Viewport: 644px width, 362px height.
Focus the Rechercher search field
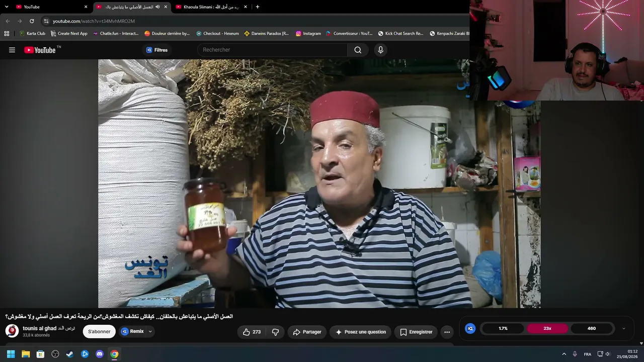[272, 50]
